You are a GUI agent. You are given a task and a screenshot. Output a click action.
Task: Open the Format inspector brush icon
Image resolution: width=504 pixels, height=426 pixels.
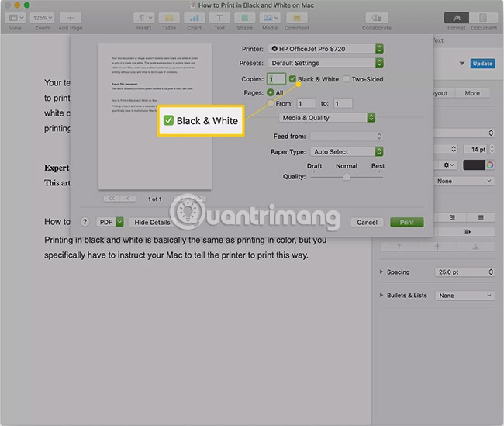[456, 18]
